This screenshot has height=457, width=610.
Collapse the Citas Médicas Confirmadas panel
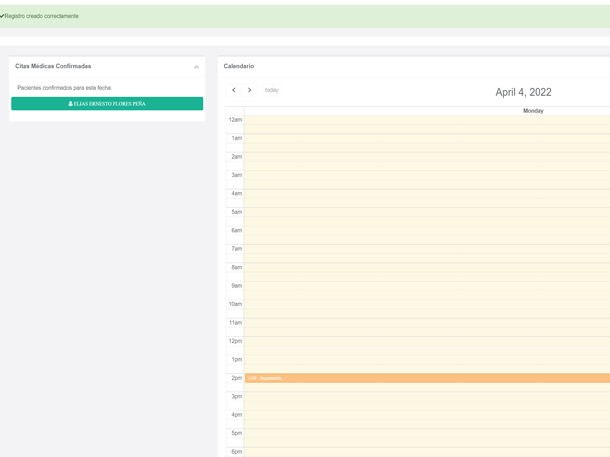click(x=196, y=67)
